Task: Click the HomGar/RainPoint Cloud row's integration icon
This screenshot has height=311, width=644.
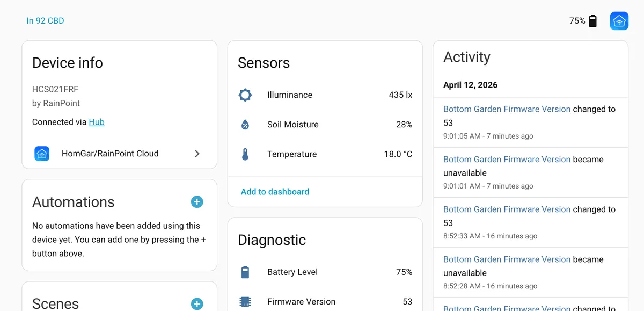Action: pos(42,154)
